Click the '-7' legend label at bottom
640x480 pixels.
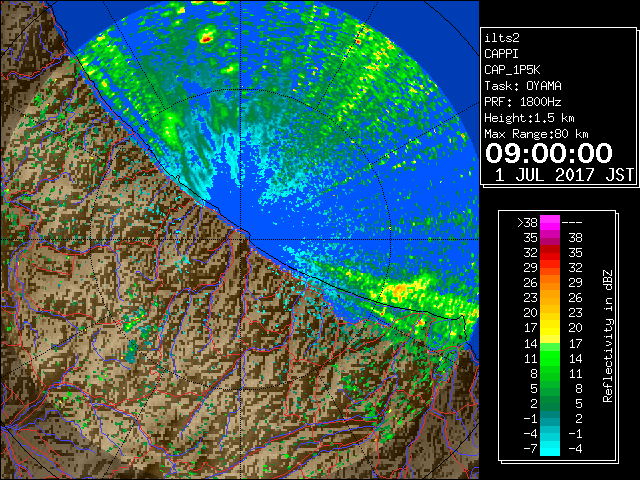[x=530, y=448]
